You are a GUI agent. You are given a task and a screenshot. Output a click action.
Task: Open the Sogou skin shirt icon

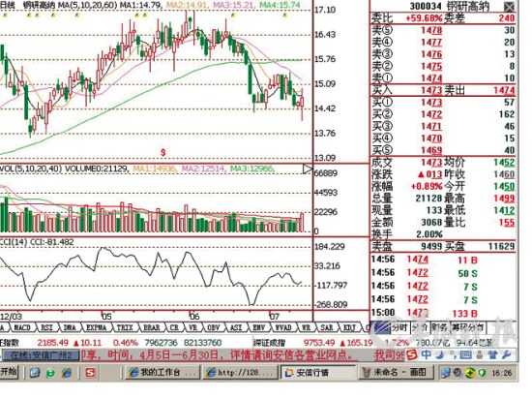[x=492, y=355]
